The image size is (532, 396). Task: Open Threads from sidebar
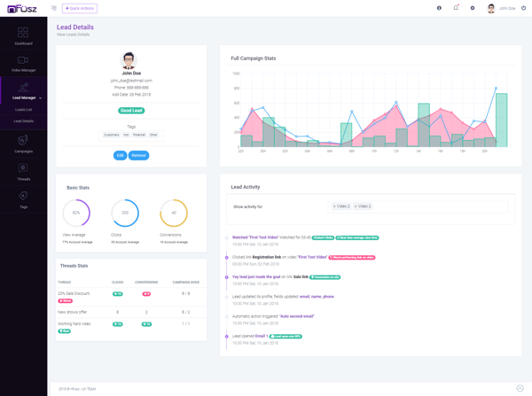[x=23, y=172]
